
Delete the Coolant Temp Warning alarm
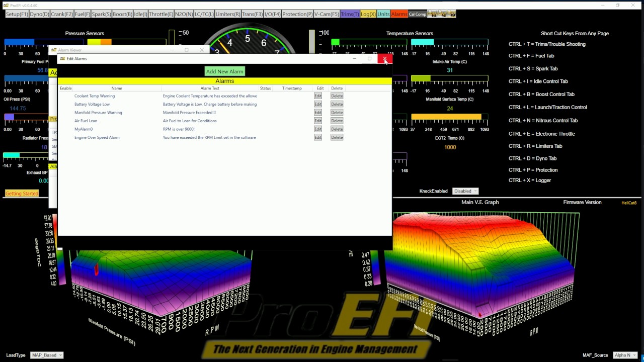337,96
